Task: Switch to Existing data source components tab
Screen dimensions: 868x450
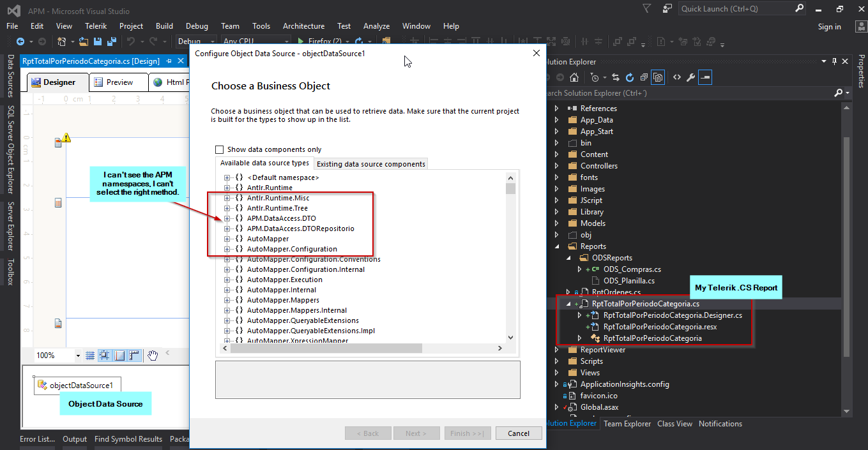Action: [371, 164]
